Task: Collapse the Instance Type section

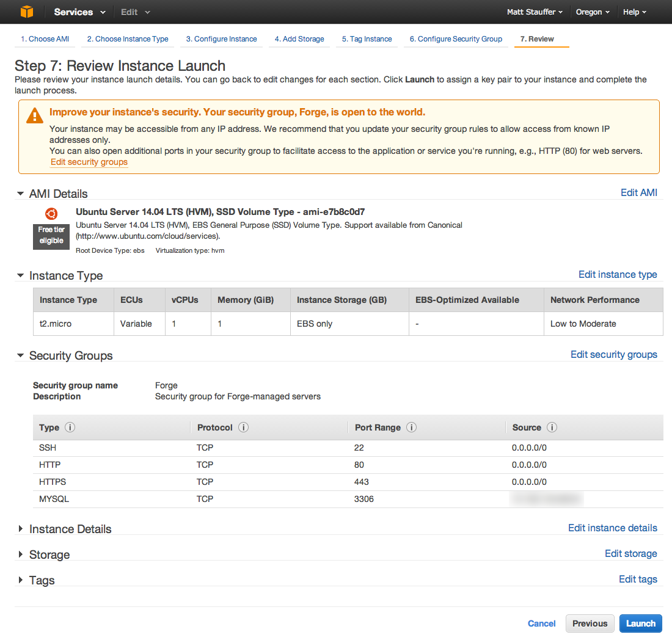Action: point(20,275)
